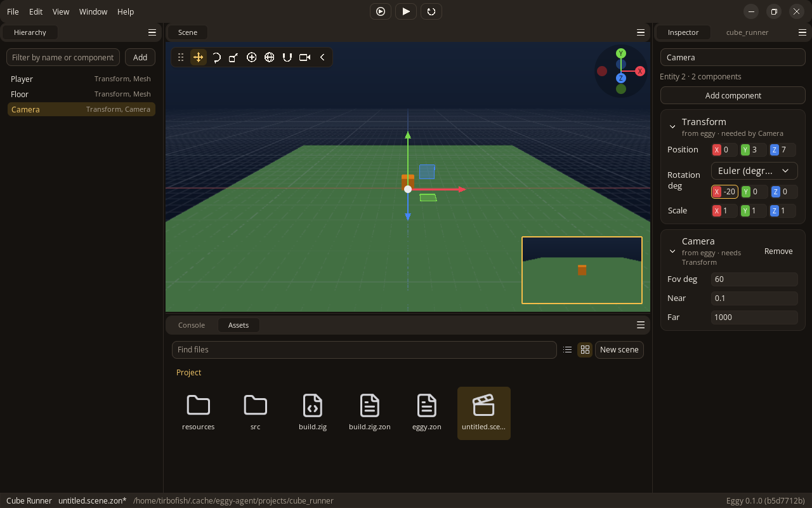Open the resources folder
The height and width of the screenshot is (508, 812).
click(199, 413)
